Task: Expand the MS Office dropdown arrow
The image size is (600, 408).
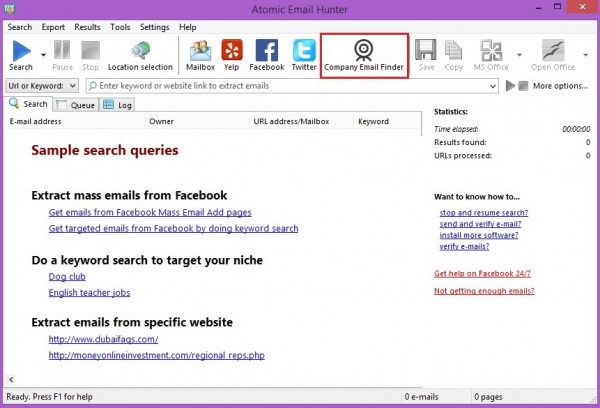Action: pyautogui.click(x=519, y=55)
